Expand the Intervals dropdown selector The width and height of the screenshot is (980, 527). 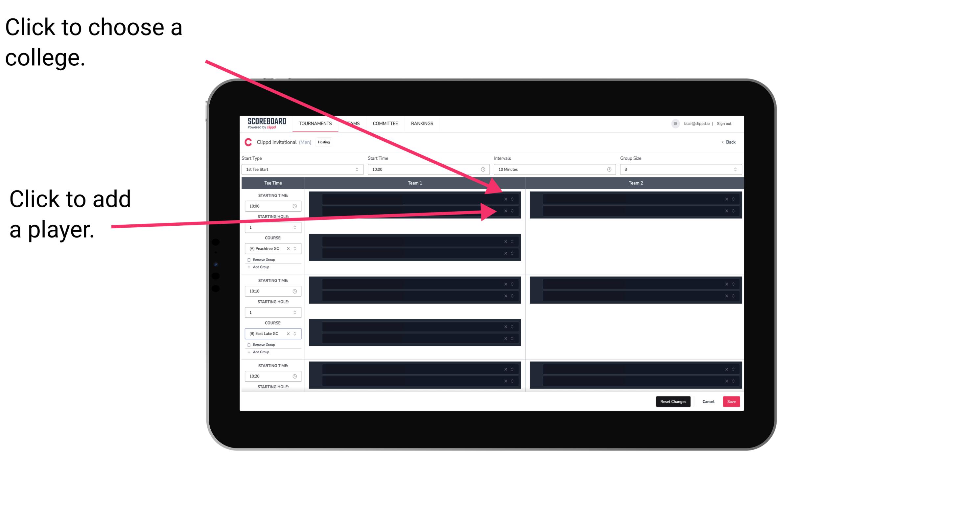[552, 170]
